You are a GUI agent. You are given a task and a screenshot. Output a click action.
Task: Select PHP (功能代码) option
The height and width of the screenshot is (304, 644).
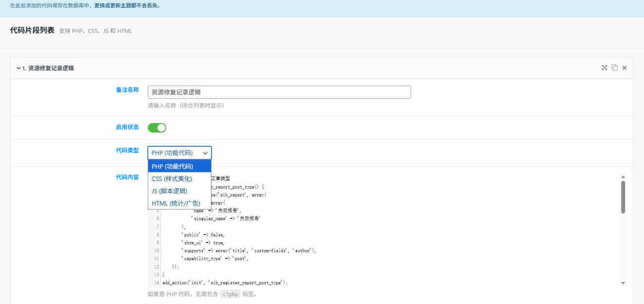click(179, 166)
